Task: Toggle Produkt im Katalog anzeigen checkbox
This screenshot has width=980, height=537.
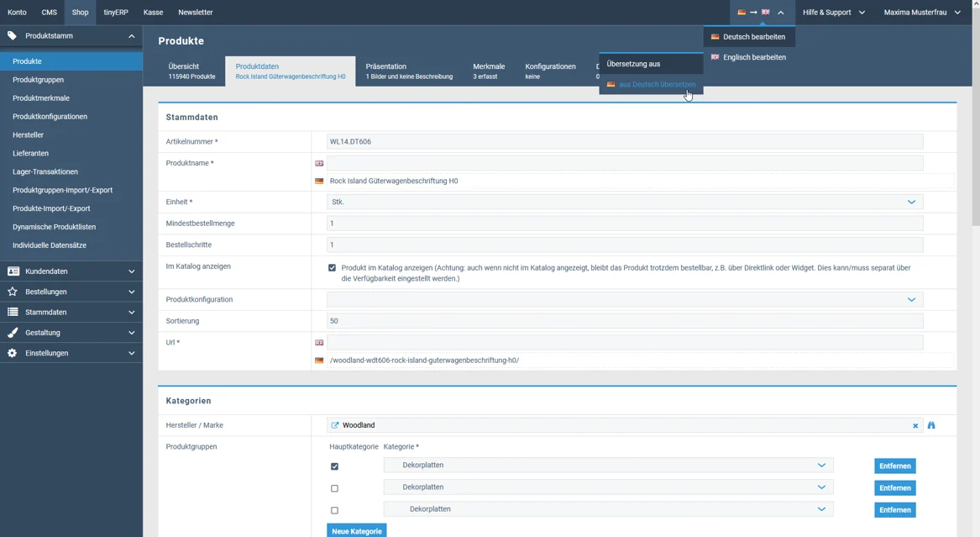Action: click(x=332, y=267)
